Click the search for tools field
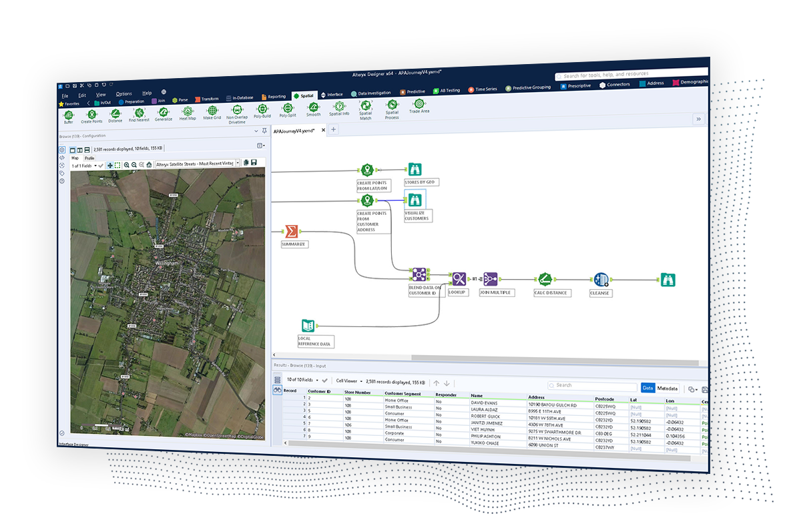The image size is (787, 532). click(x=631, y=74)
